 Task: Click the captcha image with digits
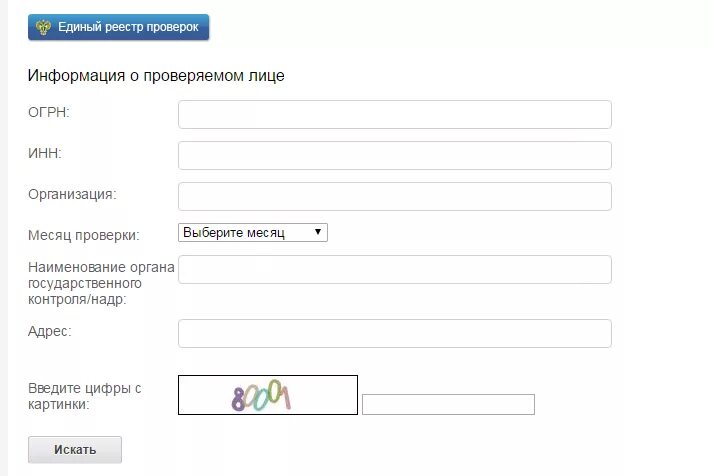(267, 395)
